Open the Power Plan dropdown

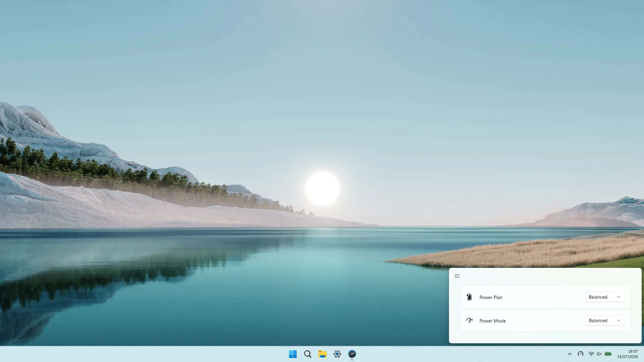point(605,297)
